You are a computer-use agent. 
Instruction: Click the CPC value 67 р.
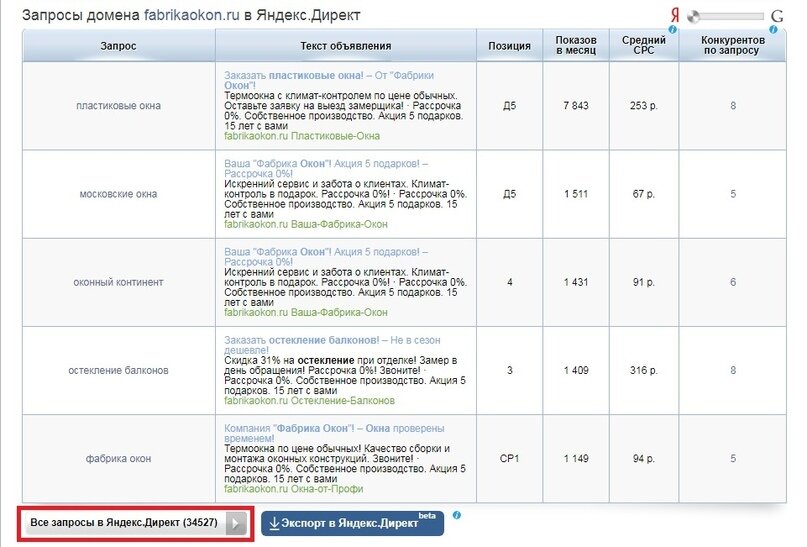[644, 194]
